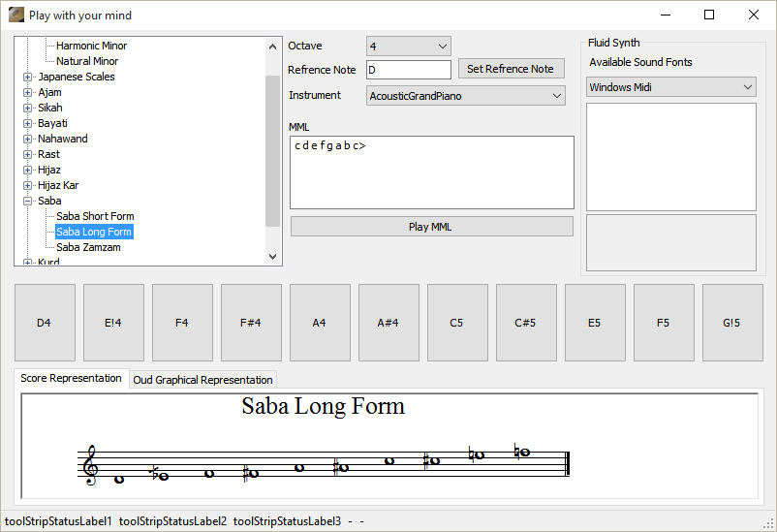Select Natural Minor in the scale tree
This screenshot has height=532, width=777.
pos(87,61)
